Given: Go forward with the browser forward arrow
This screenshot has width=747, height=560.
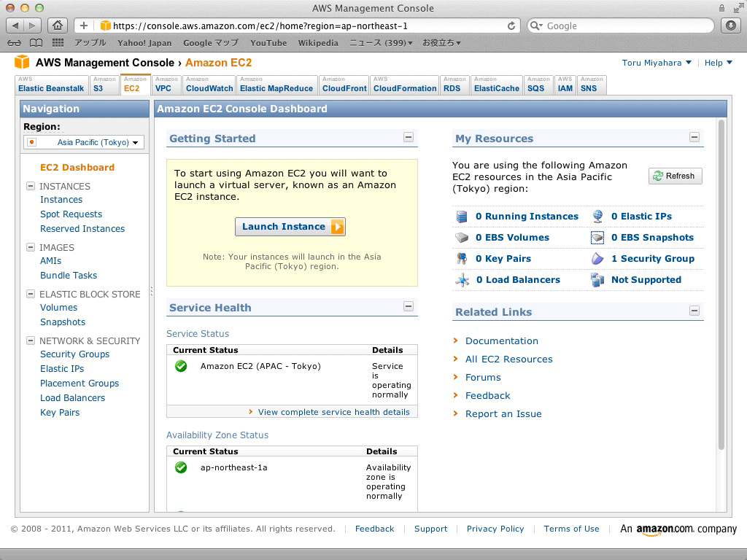Looking at the screenshot, I should coord(32,26).
